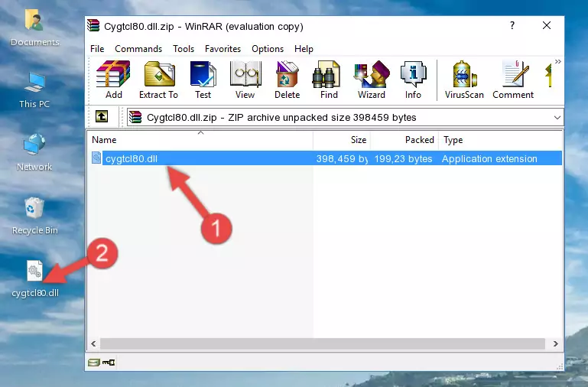588x387 pixels.
Task: Open the Favorites menu
Action: 223,49
